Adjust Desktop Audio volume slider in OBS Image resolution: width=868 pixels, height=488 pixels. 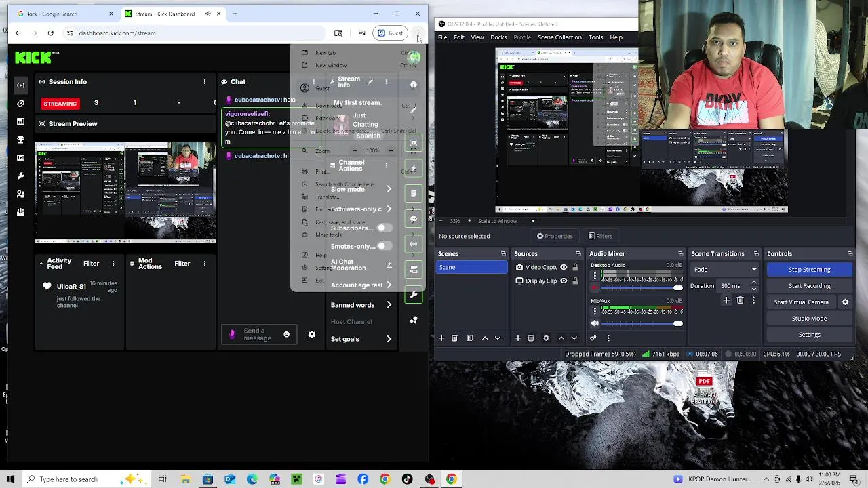pos(642,287)
